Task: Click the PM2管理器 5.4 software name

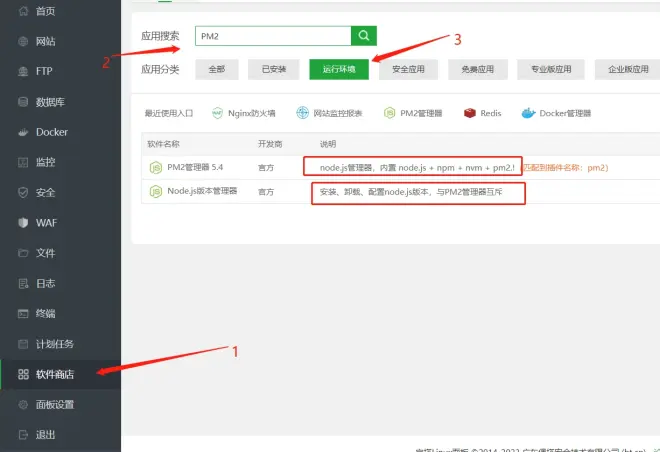Action: pyautogui.click(x=195, y=167)
